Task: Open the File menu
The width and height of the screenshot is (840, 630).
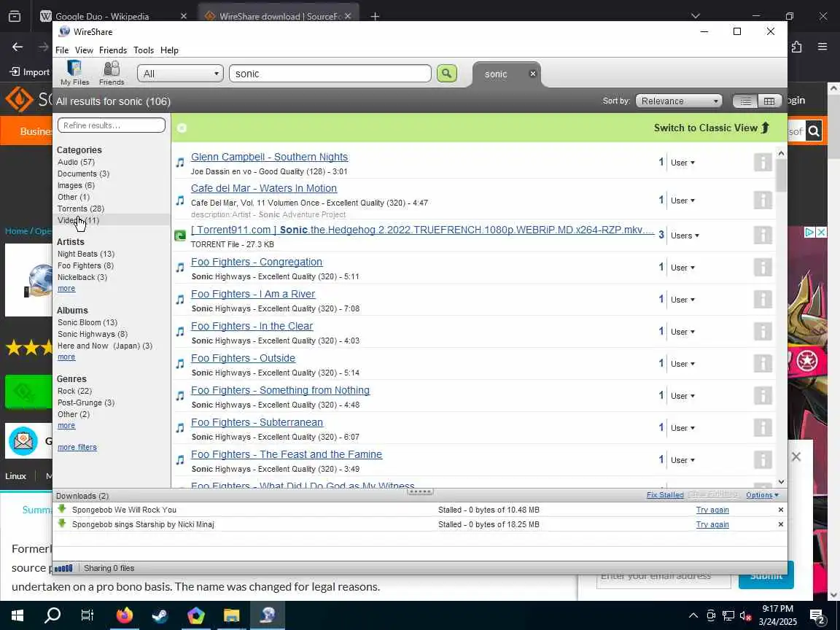Action: pyautogui.click(x=62, y=50)
